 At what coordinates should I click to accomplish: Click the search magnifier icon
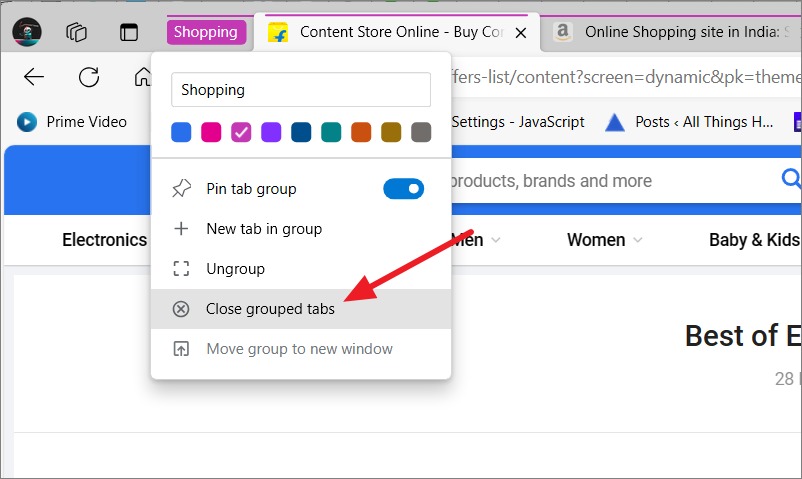tap(791, 179)
